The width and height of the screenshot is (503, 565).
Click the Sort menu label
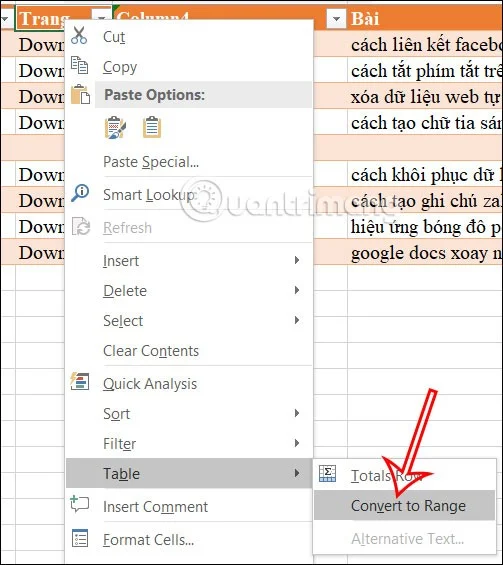point(116,414)
